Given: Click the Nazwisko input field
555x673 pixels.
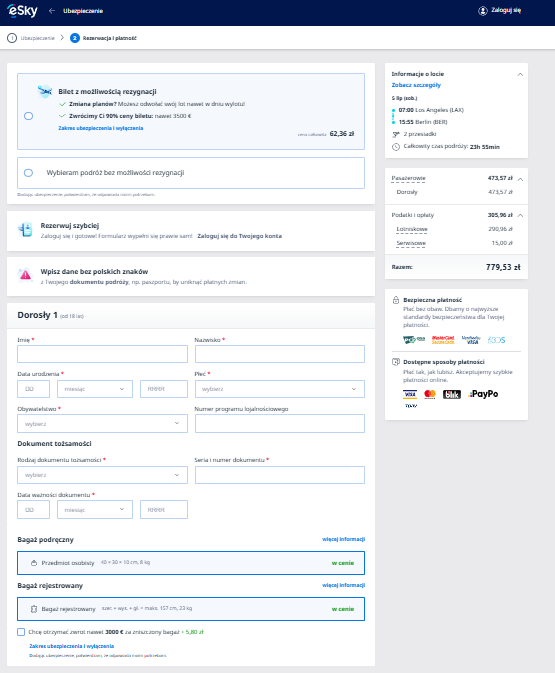Looking at the screenshot, I should pos(280,354).
